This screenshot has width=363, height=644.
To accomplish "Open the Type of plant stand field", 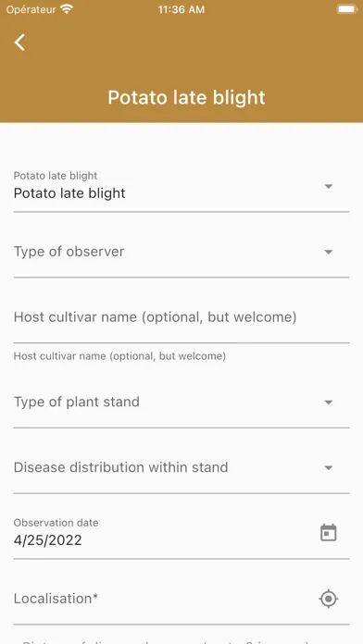I will coord(181,402).
